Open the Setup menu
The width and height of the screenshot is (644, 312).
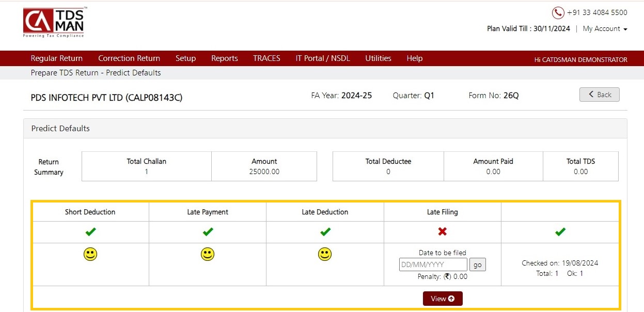point(185,58)
